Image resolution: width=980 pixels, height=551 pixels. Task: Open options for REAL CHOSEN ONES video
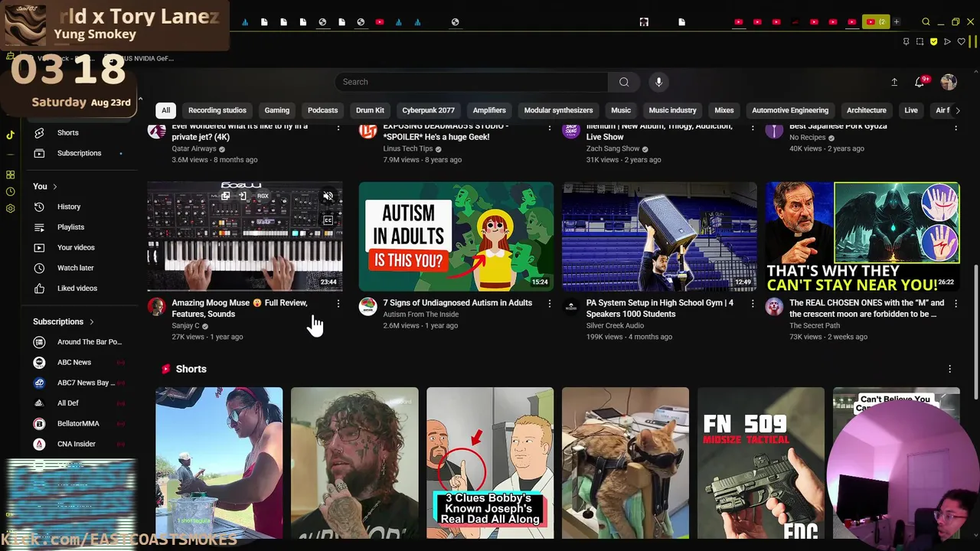point(955,304)
